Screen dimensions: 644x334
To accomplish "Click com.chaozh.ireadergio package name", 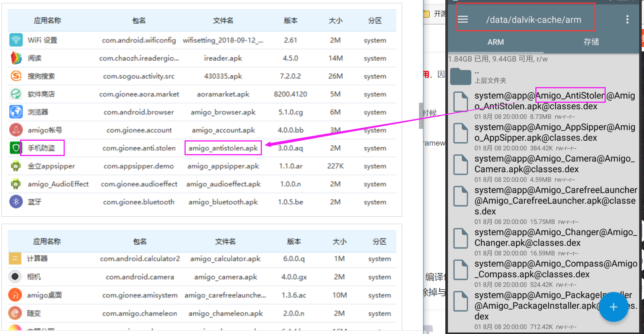I will 139,58.
